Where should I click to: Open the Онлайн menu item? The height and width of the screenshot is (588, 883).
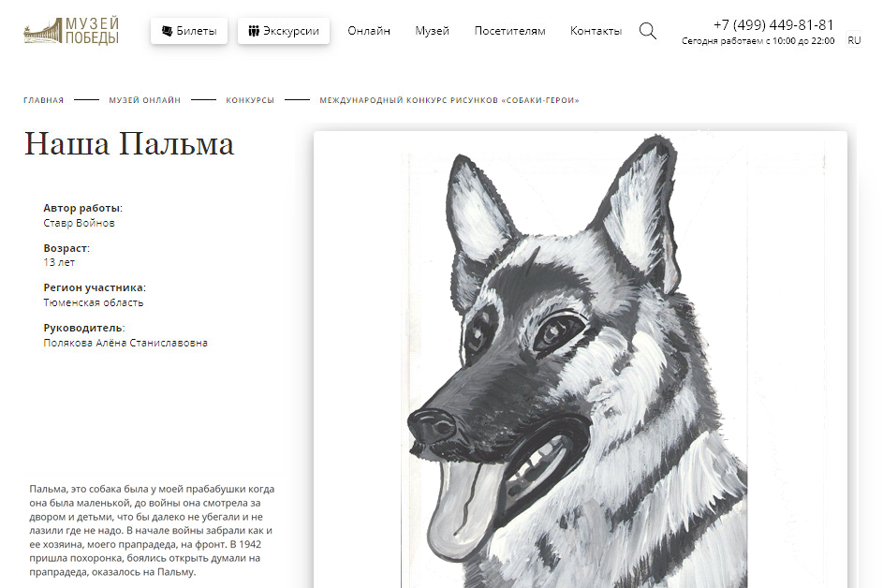pos(369,31)
